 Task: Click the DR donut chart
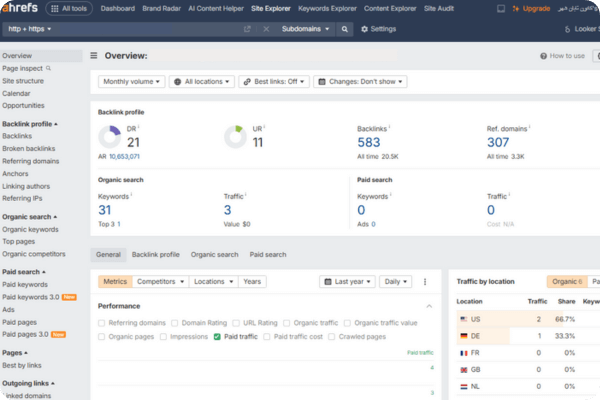(x=110, y=137)
